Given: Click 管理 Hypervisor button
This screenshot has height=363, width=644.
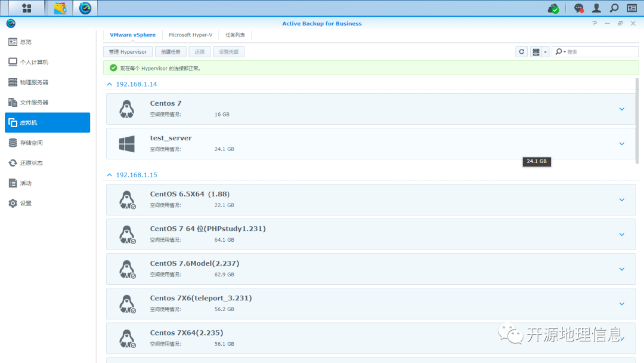Looking at the screenshot, I should point(128,52).
